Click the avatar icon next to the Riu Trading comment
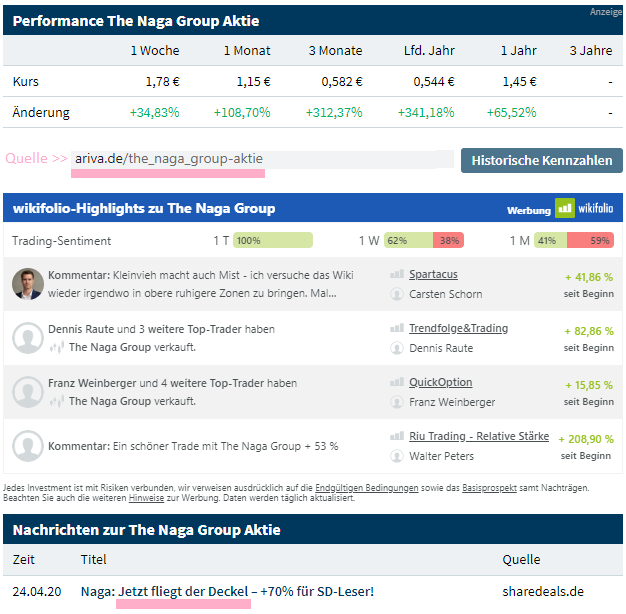Screen dimensions: 626x614 pos(28,446)
